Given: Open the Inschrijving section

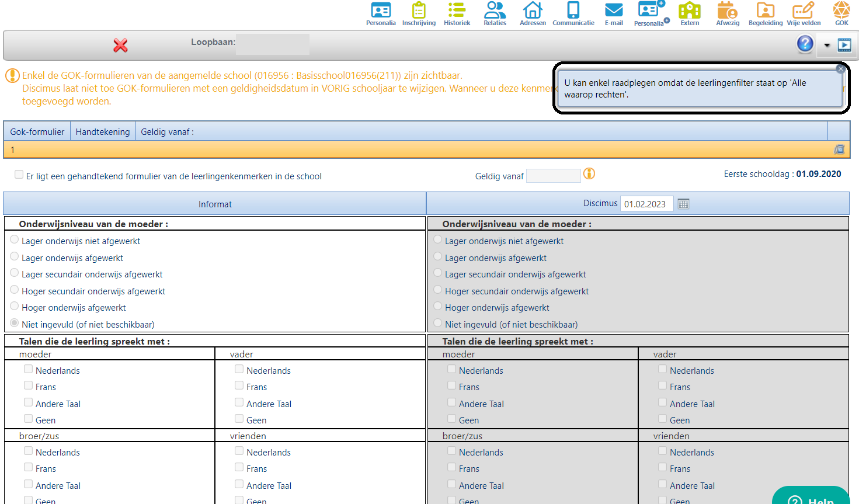Looking at the screenshot, I should click(x=419, y=13).
